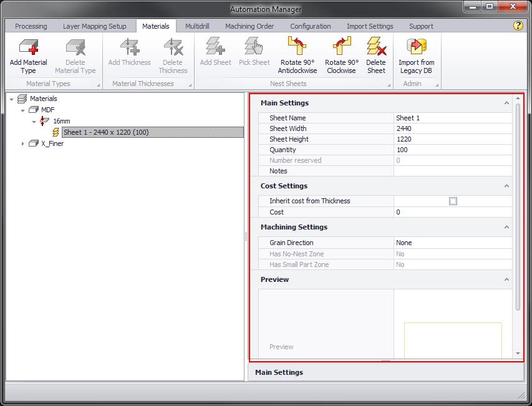Click the Delete Sheet icon
Viewport: 532px width, 406px height.
[x=376, y=46]
